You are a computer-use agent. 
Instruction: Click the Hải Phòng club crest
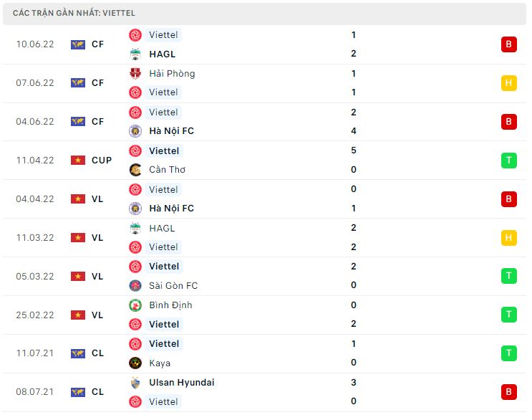135,73
